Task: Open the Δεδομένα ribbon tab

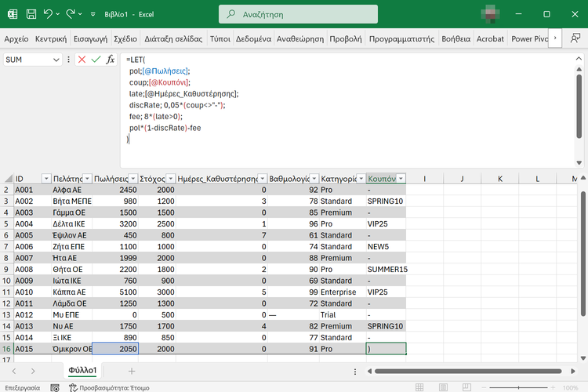Action: pos(253,38)
